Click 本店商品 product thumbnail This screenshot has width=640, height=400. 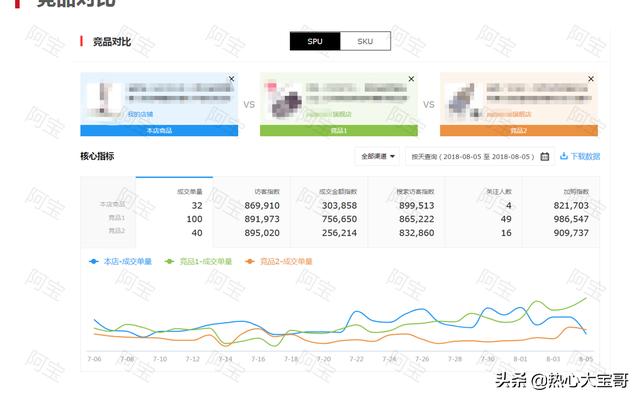(x=103, y=100)
